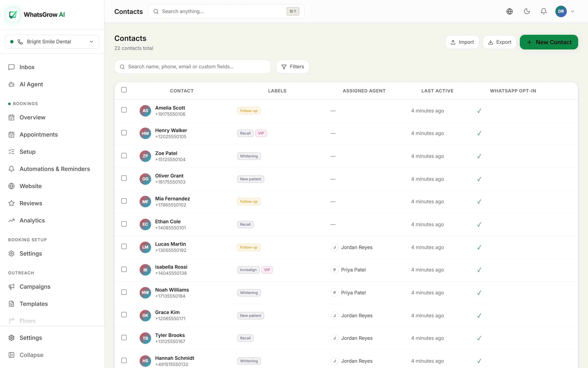Viewport: 588px width, 368px height.
Task: Go to AI Agent page
Action: (x=52, y=84)
